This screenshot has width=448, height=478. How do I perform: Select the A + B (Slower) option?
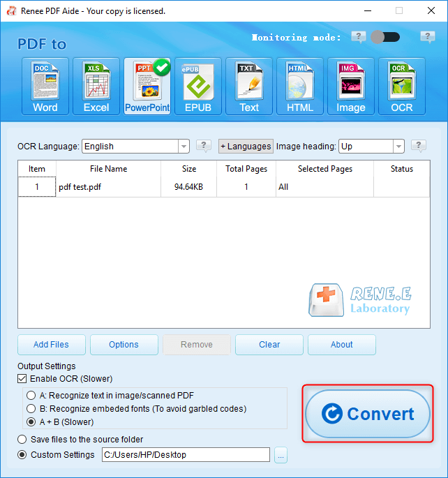(31, 422)
